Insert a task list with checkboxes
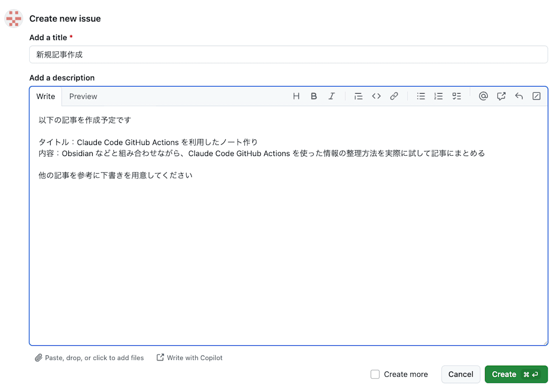This screenshot has width=556, height=392. point(457,96)
